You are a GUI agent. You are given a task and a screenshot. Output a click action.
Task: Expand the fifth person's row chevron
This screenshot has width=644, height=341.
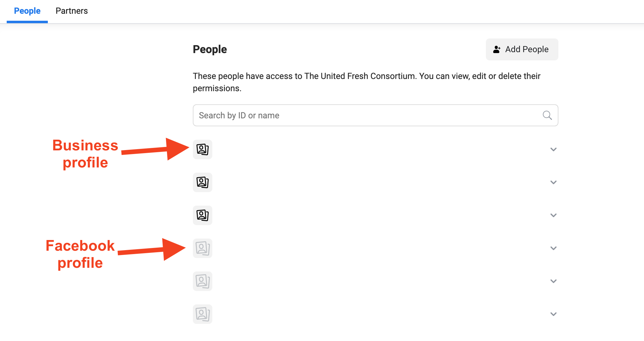coord(554,281)
